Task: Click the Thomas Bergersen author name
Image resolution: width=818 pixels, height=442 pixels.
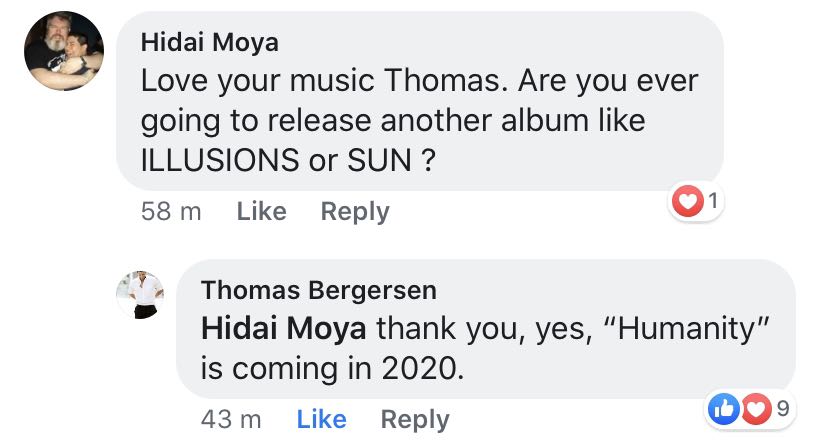Action: (x=318, y=290)
